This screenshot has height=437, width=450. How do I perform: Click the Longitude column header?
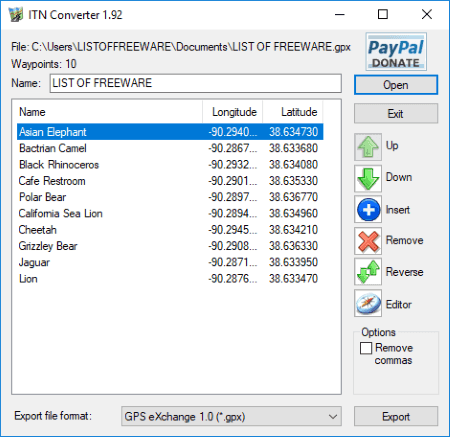[x=232, y=112]
